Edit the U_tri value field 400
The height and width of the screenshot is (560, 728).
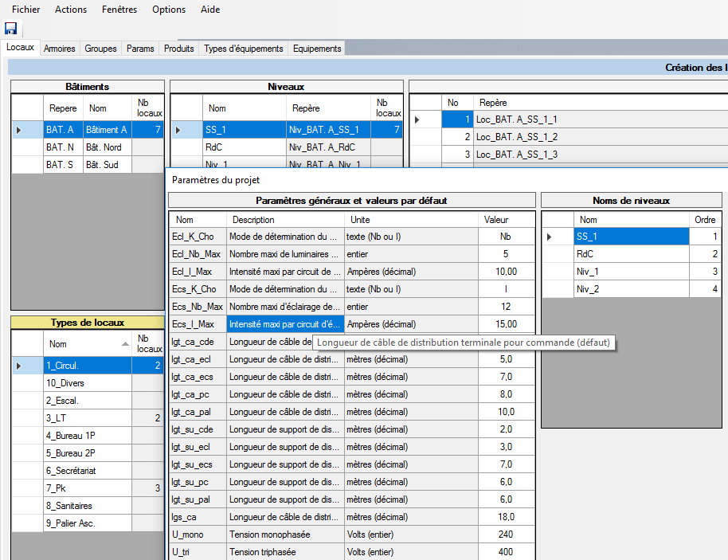tap(507, 552)
